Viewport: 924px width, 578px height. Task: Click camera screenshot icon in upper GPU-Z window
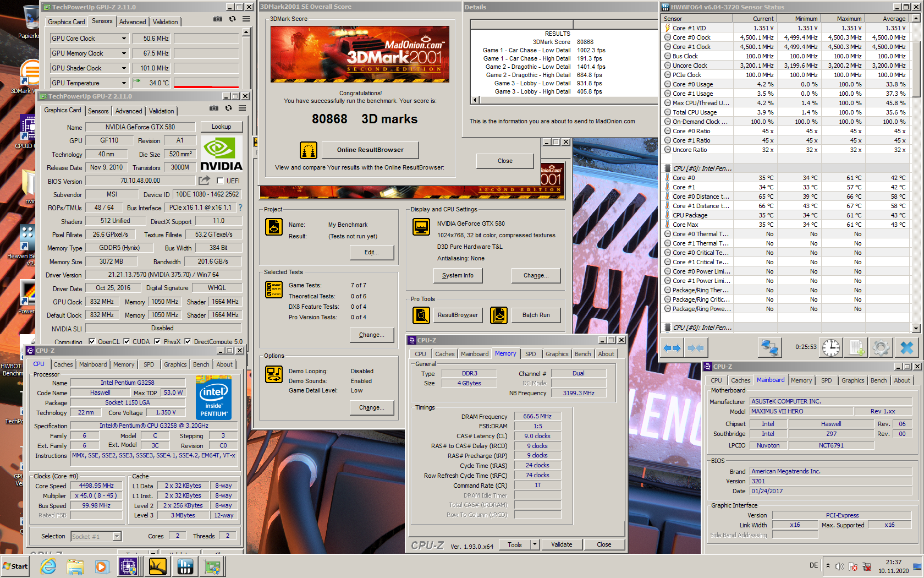click(x=218, y=19)
